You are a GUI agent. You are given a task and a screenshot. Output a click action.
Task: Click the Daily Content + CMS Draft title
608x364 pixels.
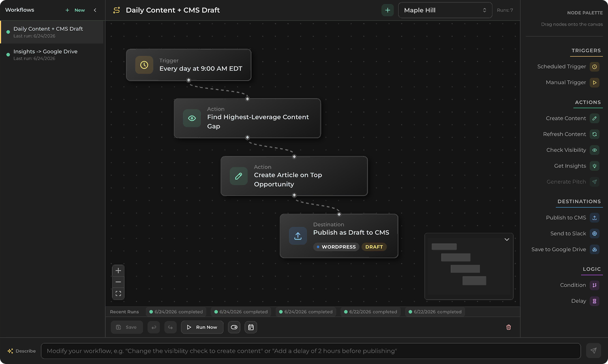point(173,10)
